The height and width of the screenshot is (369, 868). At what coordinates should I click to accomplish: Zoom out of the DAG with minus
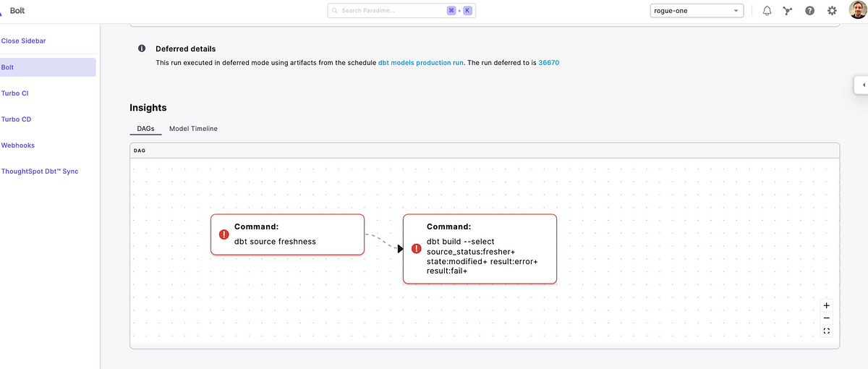(x=827, y=318)
